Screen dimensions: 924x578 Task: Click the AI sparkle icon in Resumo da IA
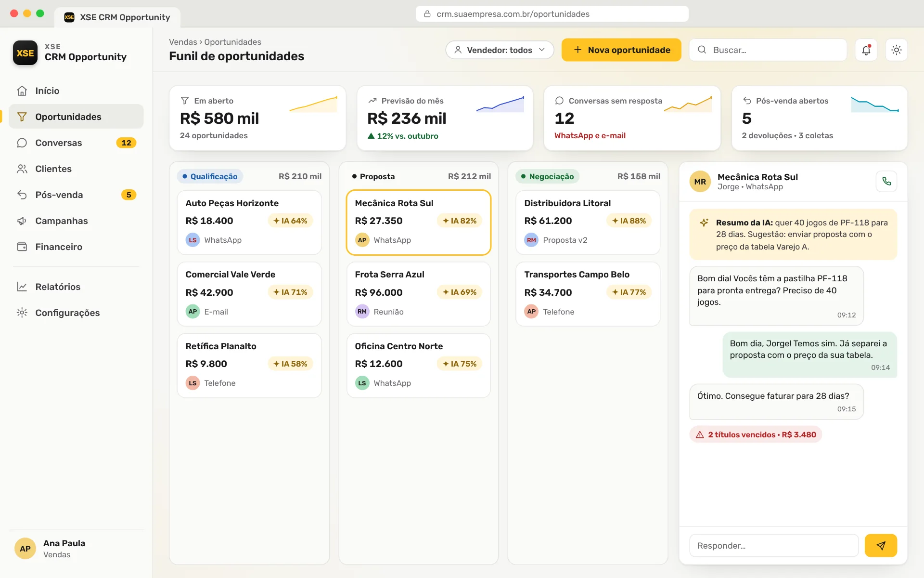704,223
